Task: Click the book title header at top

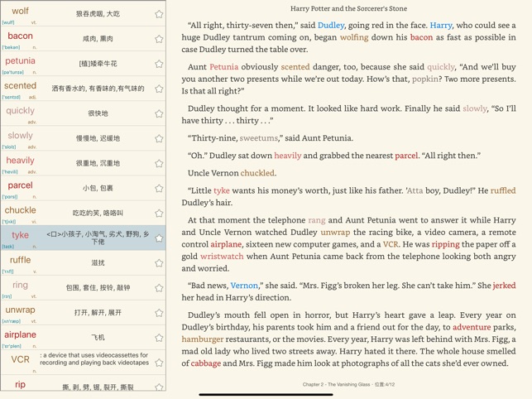Action: coord(348,8)
